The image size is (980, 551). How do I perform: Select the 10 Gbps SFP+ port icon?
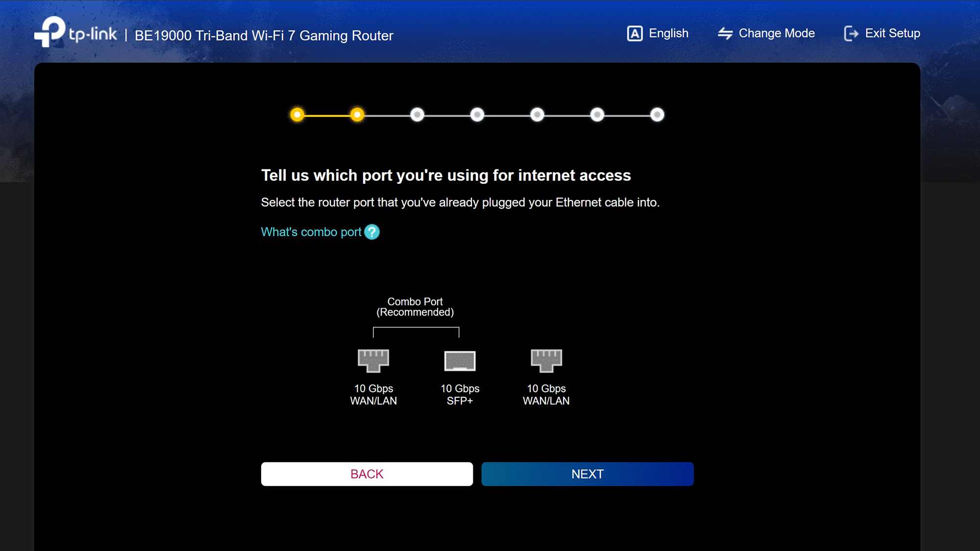coord(460,361)
